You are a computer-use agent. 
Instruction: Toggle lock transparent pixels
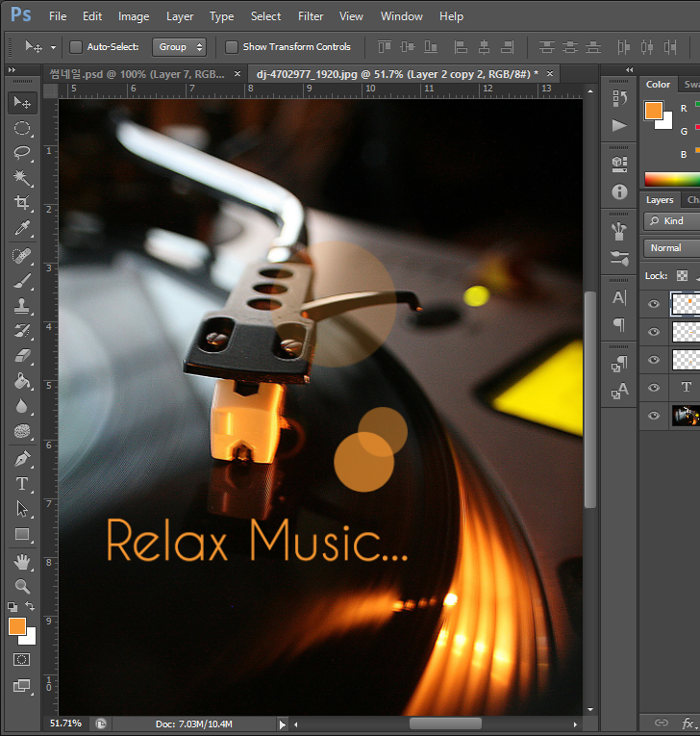tap(682, 275)
